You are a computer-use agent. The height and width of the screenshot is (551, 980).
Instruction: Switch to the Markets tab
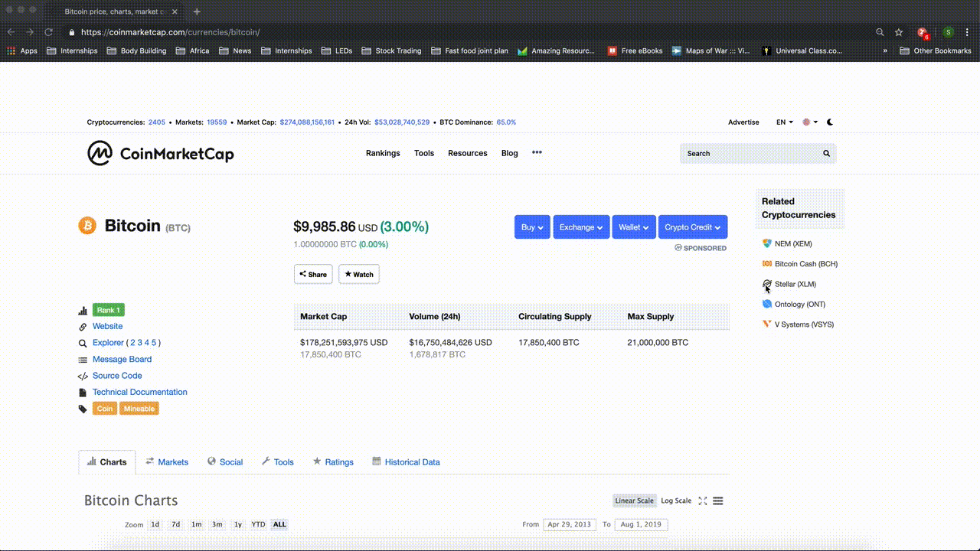click(x=167, y=462)
